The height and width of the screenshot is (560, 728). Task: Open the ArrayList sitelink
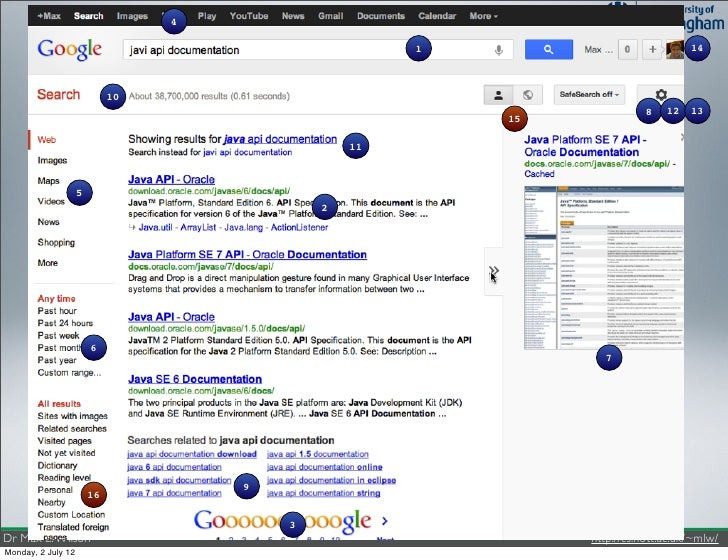tap(198, 228)
